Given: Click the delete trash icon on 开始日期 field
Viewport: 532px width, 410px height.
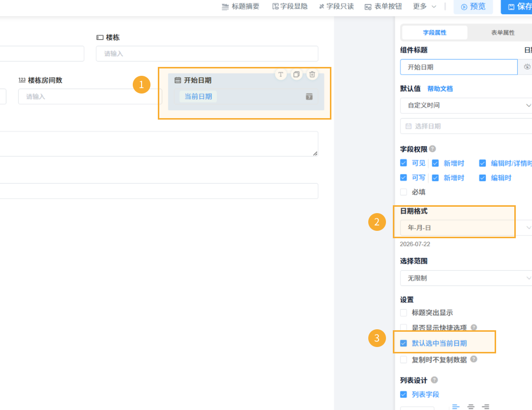Looking at the screenshot, I should 312,74.
